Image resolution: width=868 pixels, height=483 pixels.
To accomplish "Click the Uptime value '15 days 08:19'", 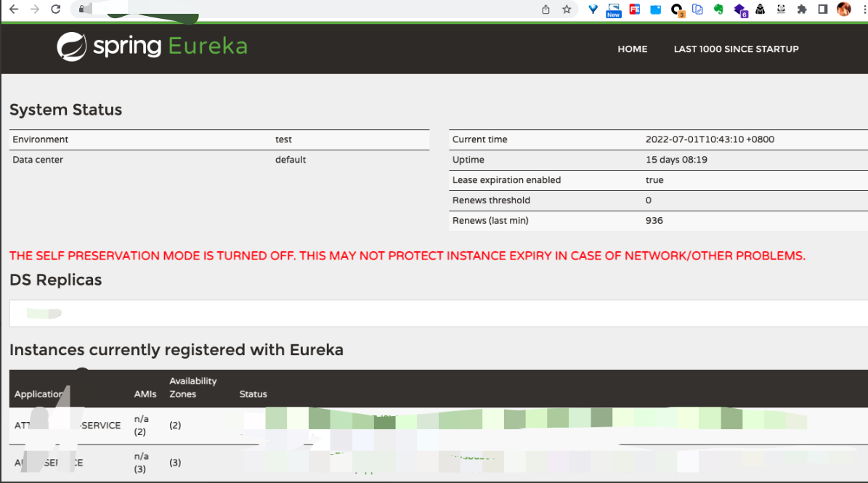I will (676, 159).
